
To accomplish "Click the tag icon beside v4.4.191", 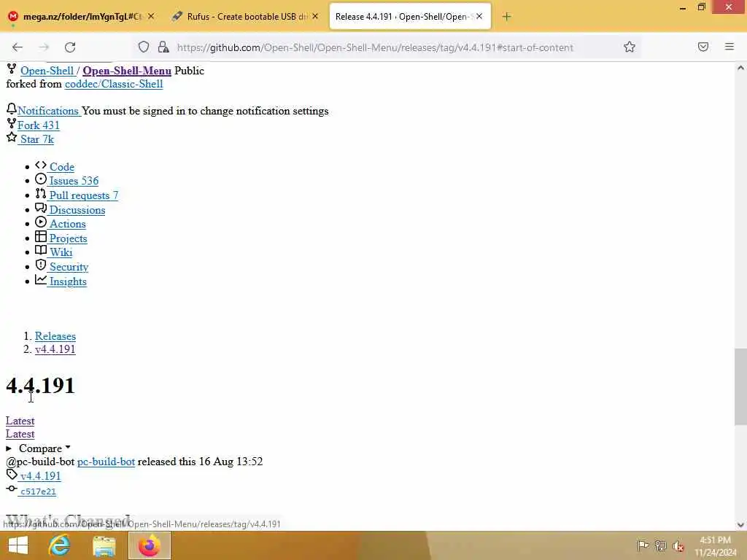I will (12, 474).
